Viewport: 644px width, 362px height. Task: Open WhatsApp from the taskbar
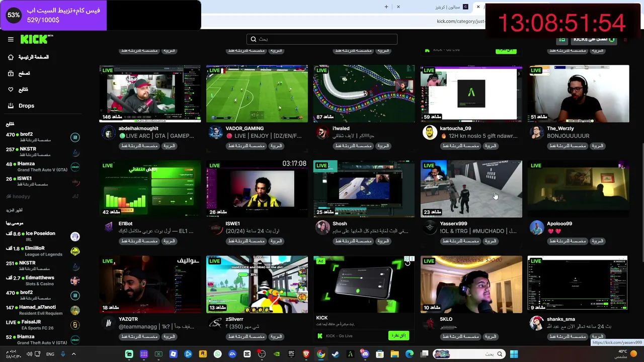(217, 354)
